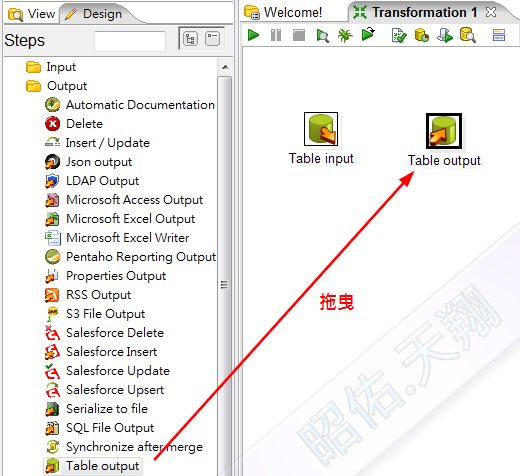Generate SQL for the transformation icon

445,35
